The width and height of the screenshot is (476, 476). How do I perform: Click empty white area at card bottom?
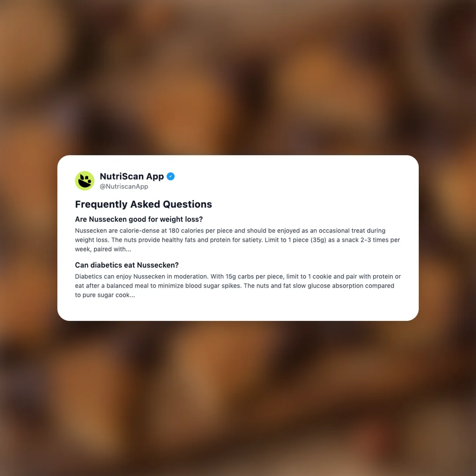tap(238, 310)
